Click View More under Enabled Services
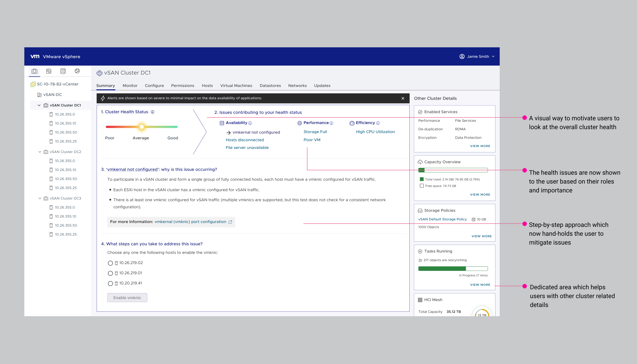The width and height of the screenshot is (637, 364). click(480, 146)
